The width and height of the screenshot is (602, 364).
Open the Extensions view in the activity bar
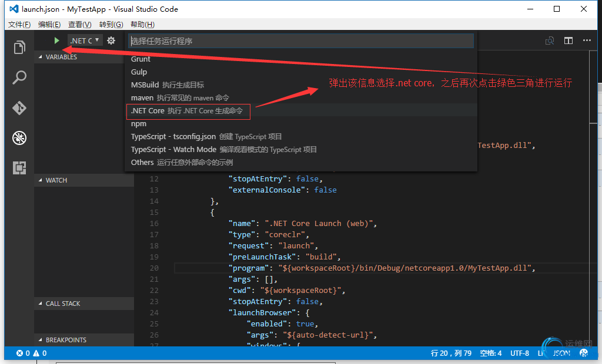coord(19,168)
